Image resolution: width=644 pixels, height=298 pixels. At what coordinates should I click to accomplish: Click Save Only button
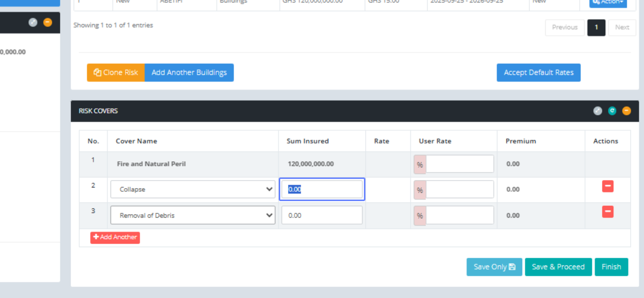pos(494,267)
